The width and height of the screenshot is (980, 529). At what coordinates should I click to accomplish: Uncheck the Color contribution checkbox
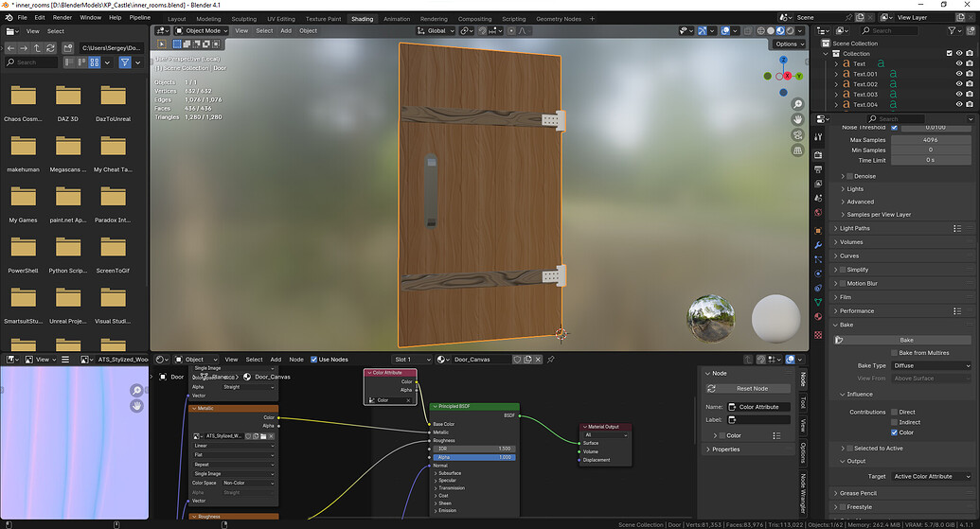pyautogui.click(x=895, y=432)
